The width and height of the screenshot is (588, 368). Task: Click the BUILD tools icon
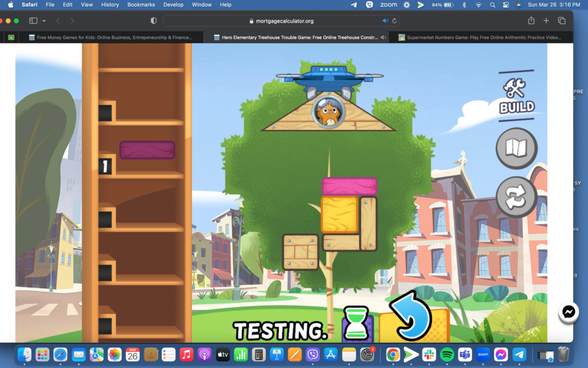click(516, 95)
